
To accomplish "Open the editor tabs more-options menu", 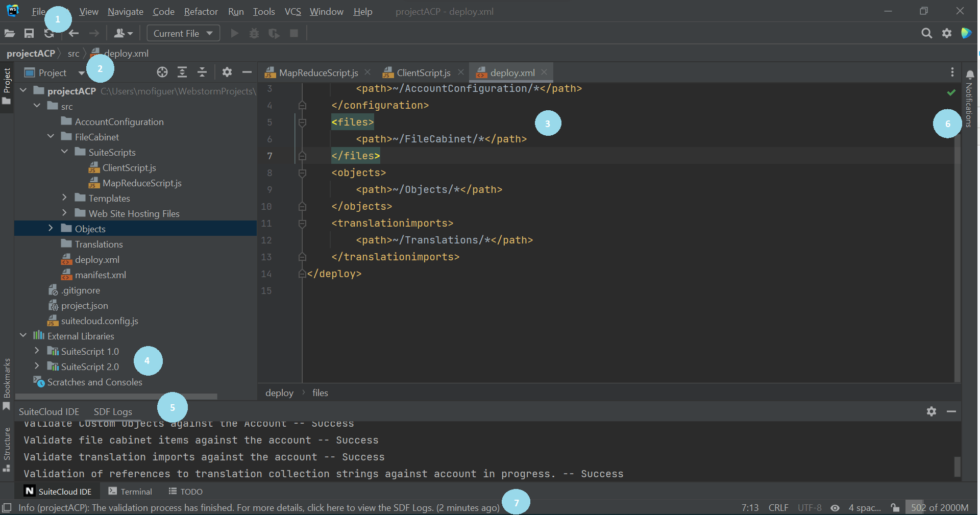I will [x=952, y=72].
